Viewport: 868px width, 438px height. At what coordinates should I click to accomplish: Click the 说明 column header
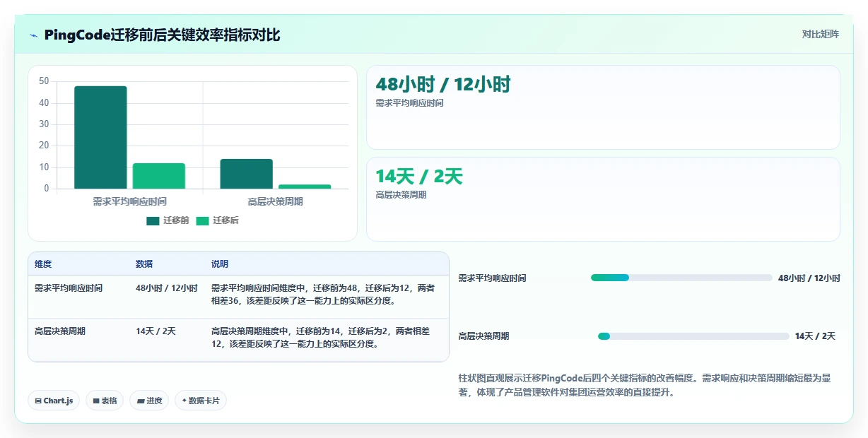pyautogui.click(x=220, y=264)
